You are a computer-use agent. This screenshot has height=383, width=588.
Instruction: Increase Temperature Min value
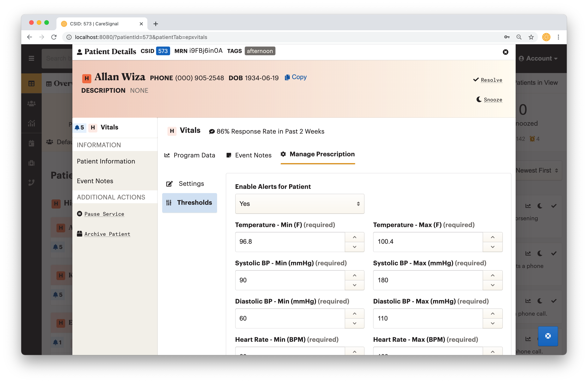pyautogui.click(x=355, y=237)
